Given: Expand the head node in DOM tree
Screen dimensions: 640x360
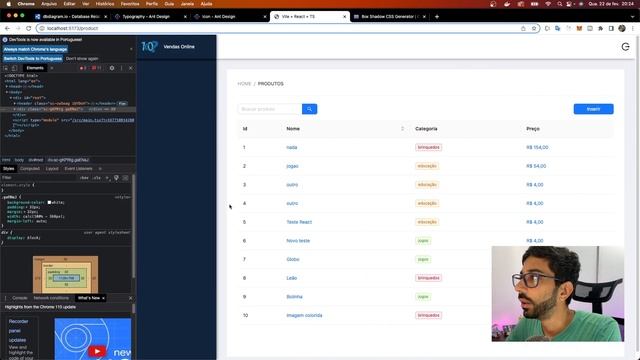Looking at the screenshot, I should (x=7, y=87).
